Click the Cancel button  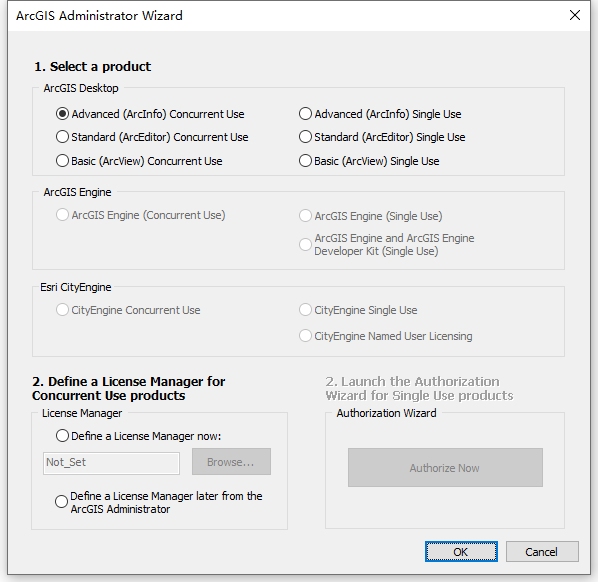coord(542,551)
